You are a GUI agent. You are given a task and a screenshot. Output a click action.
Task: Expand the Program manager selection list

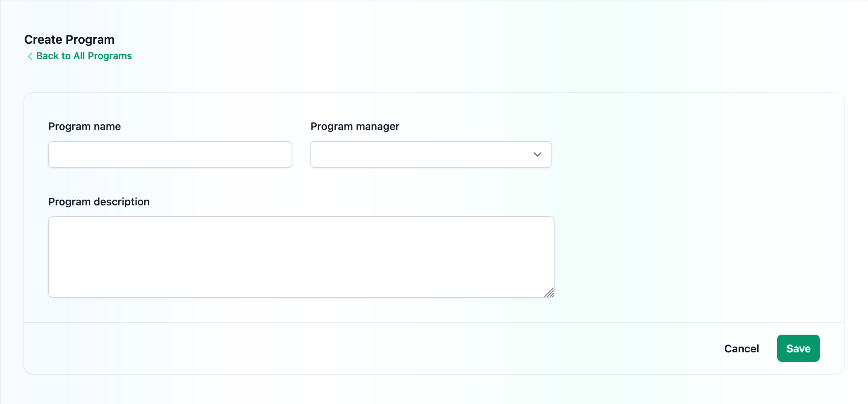click(x=431, y=155)
